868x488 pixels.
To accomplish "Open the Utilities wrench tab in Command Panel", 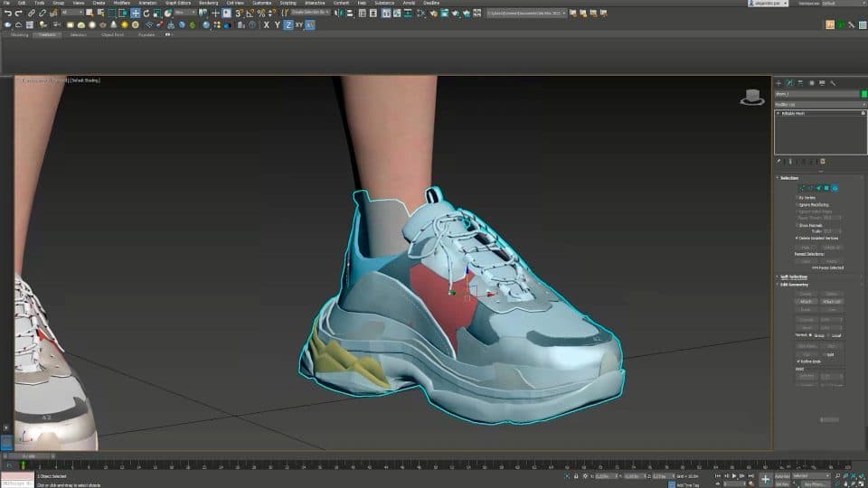I will (833, 83).
